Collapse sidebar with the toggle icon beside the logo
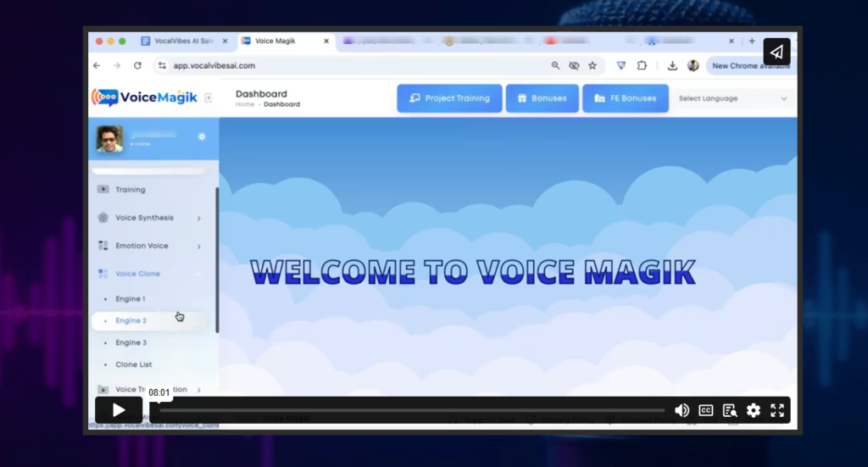Screen dimensions: 868x467 tap(209, 98)
